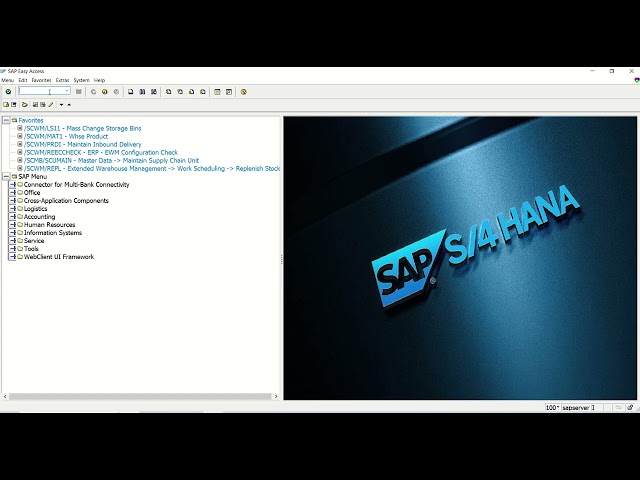This screenshot has width=640, height=480.
Task: Click the Cancel icon in toolbar
Action: (x=116, y=92)
